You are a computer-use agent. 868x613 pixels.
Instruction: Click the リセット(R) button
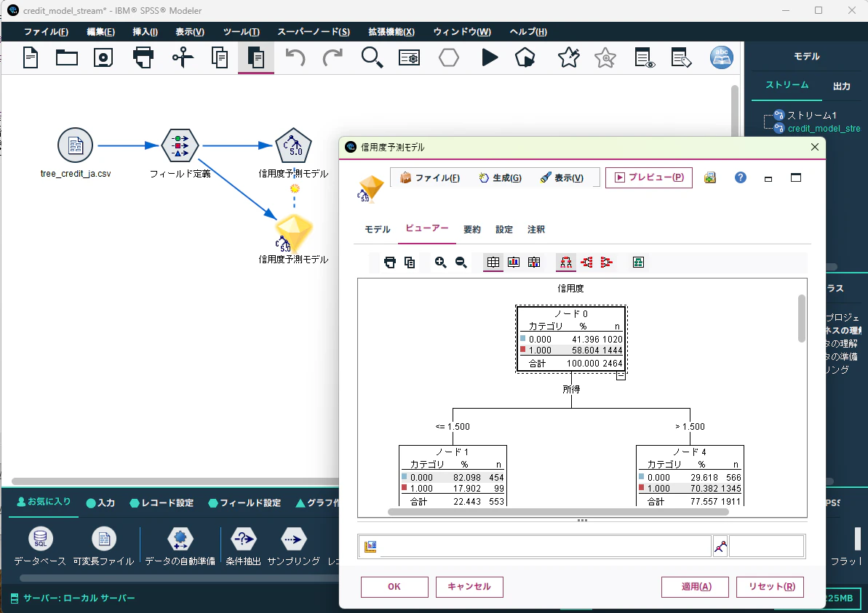click(x=770, y=586)
